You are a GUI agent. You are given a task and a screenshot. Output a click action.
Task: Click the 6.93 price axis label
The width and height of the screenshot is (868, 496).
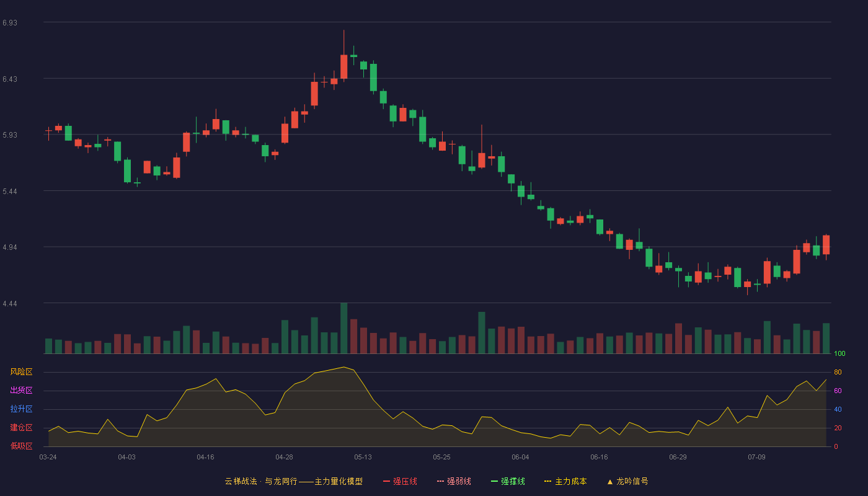[10, 23]
